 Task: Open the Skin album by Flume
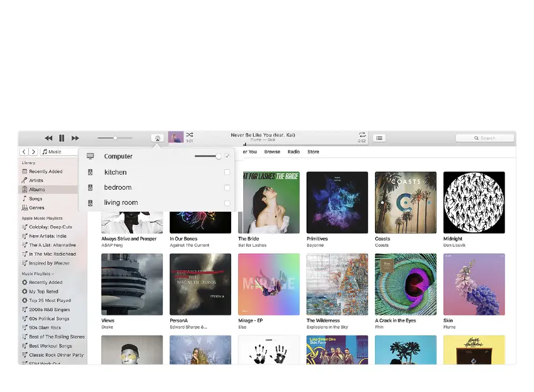pos(474,285)
